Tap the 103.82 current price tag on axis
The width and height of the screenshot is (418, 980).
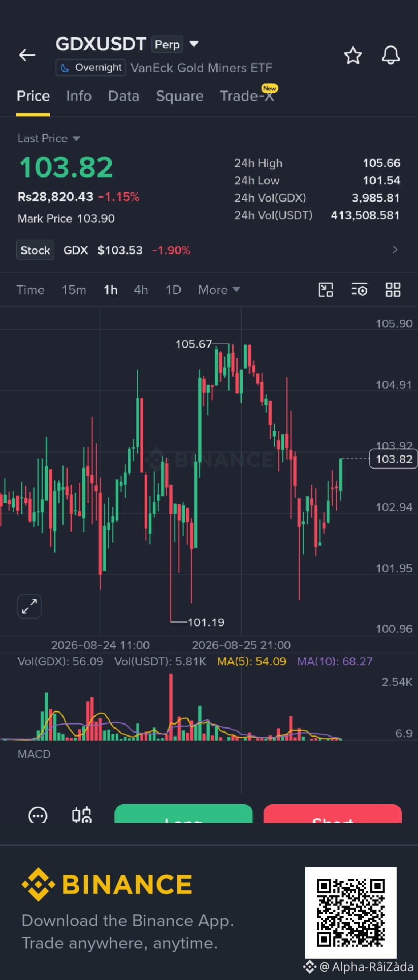394,459
